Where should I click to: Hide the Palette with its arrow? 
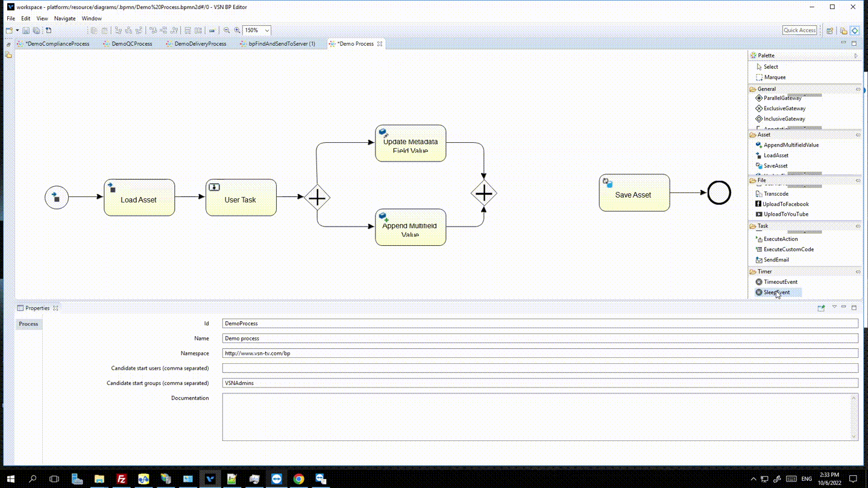click(x=856, y=55)
